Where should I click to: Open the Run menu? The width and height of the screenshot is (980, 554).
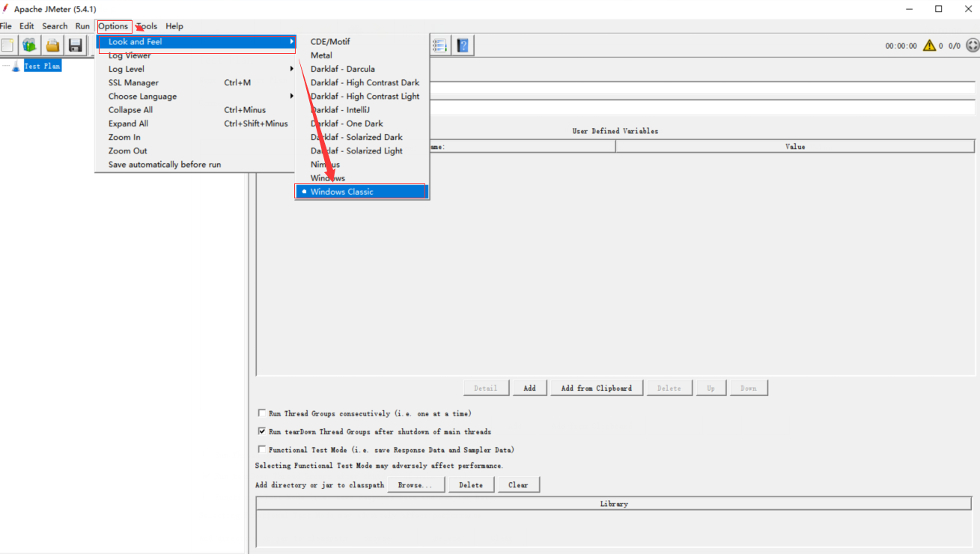(x=82, y=26)
